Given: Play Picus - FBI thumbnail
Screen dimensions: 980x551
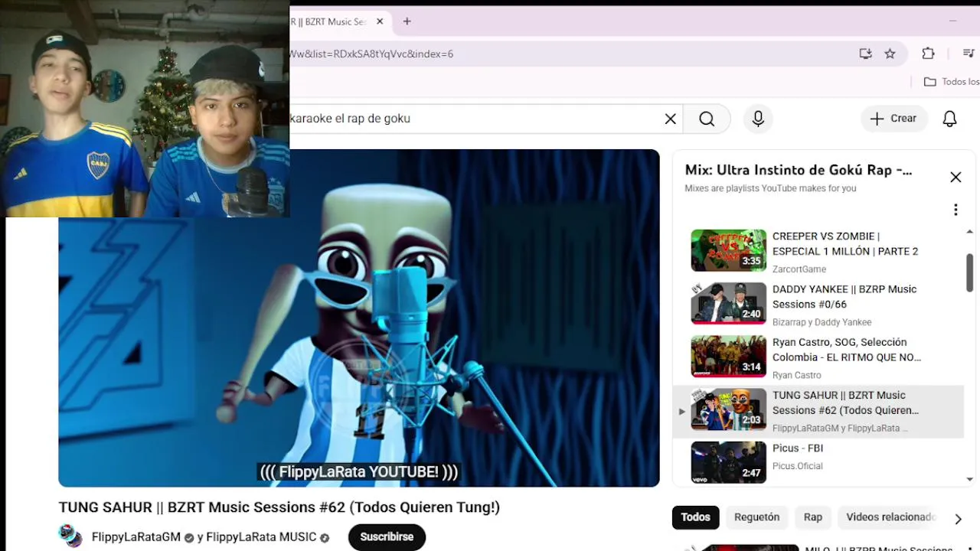Looking at the screenshot, I should click(x=728, y=462).
